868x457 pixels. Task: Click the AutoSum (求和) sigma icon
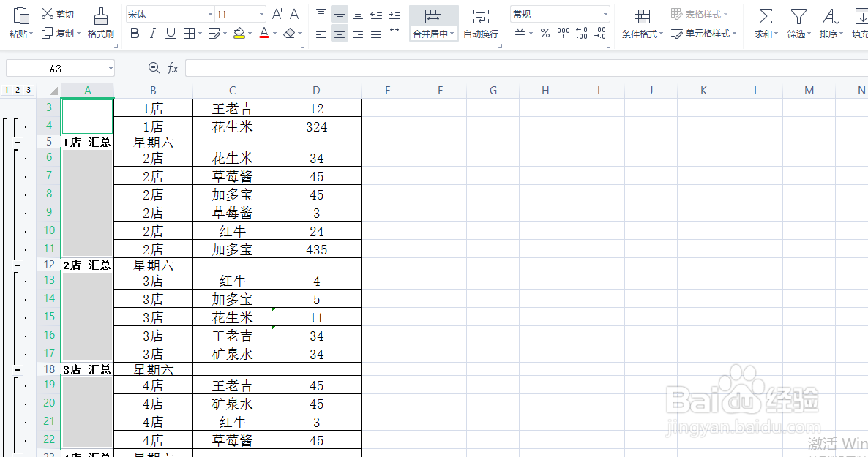click(766, 17)
